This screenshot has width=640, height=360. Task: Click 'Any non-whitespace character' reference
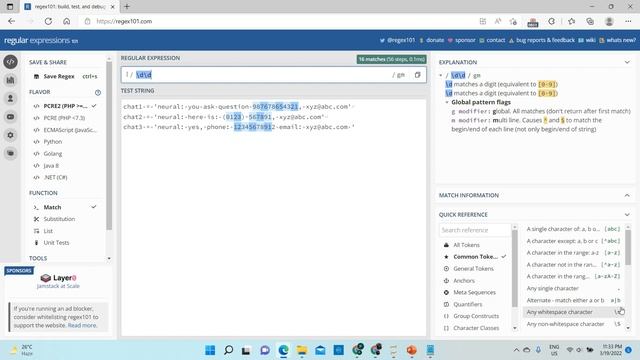pos(573,324)
